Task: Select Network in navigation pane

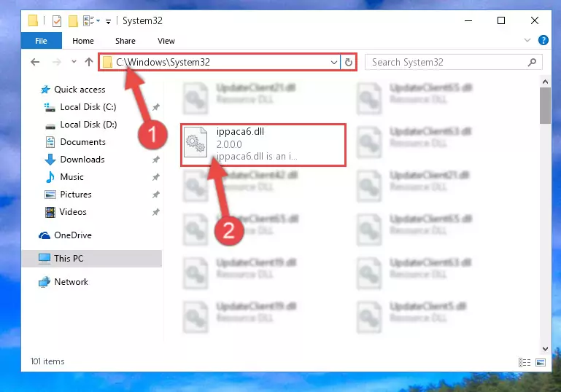Action: pos(71,281)
